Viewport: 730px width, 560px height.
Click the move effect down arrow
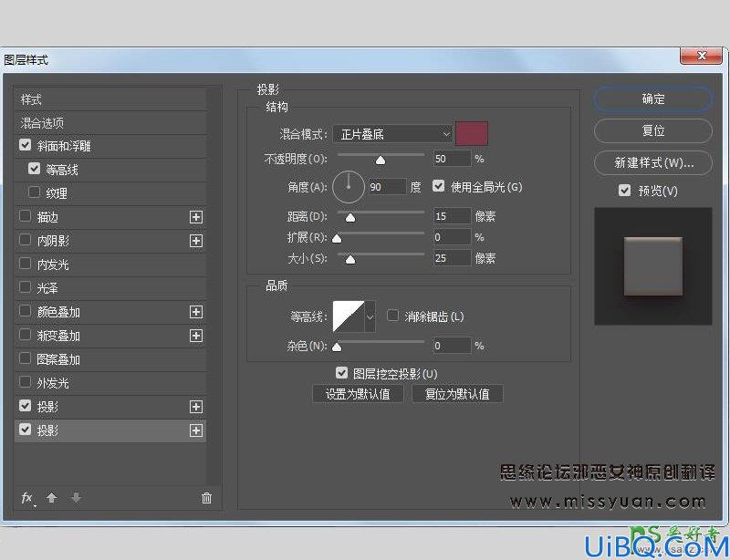(76, 498)
